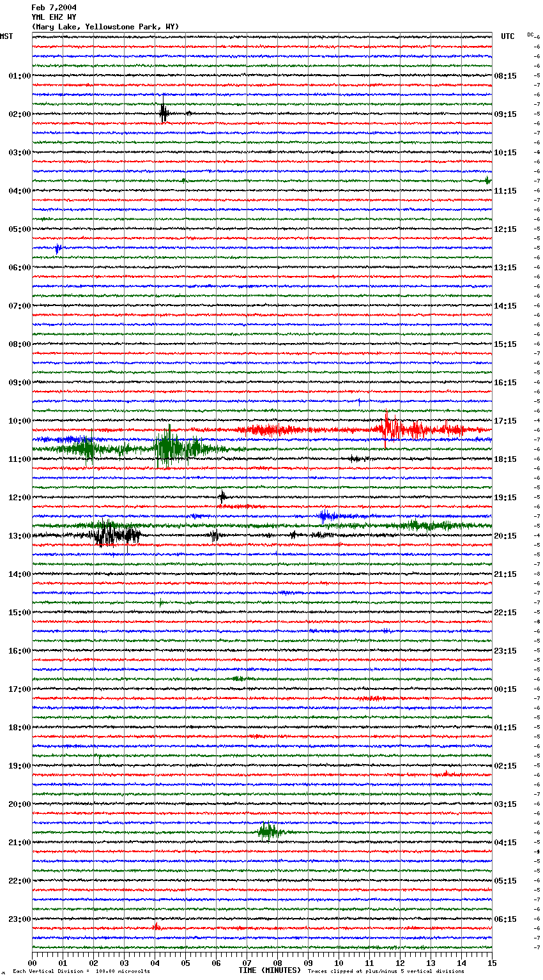Click the x-axis minute tick label '12'
Screen dimensions: 543x980
(400, 963)
